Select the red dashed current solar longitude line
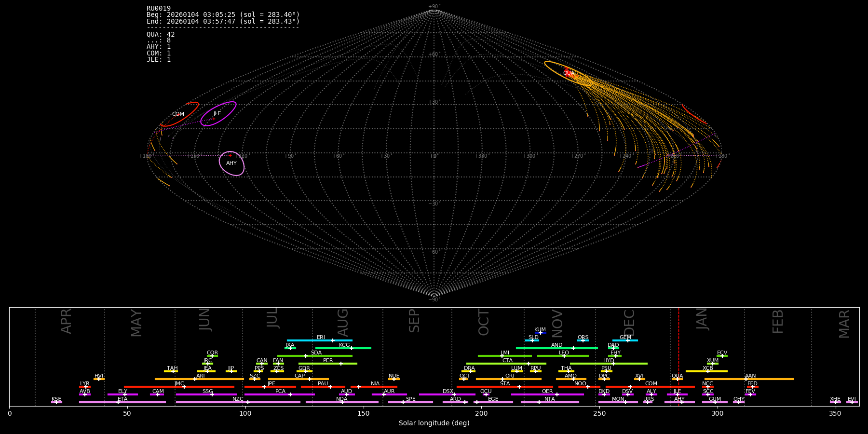Viewport: 868px width, 434px height. (678, 357)
